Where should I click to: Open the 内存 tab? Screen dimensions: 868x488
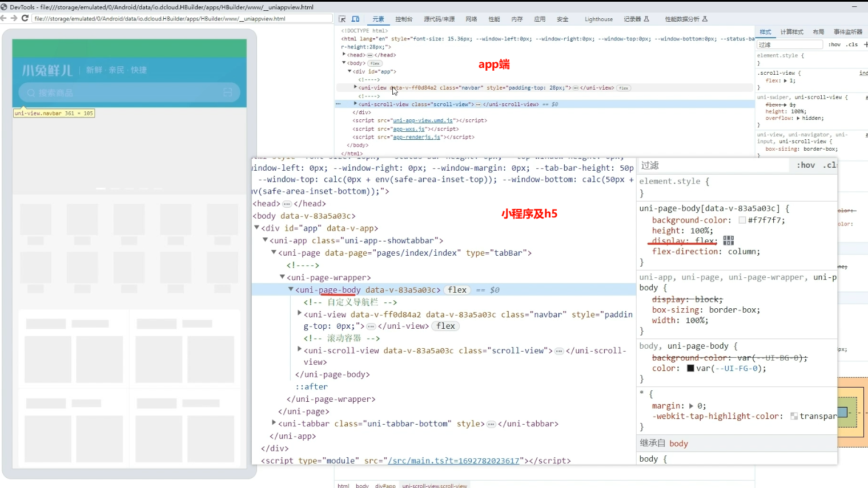pyautogui.click(x=517, y=19)
